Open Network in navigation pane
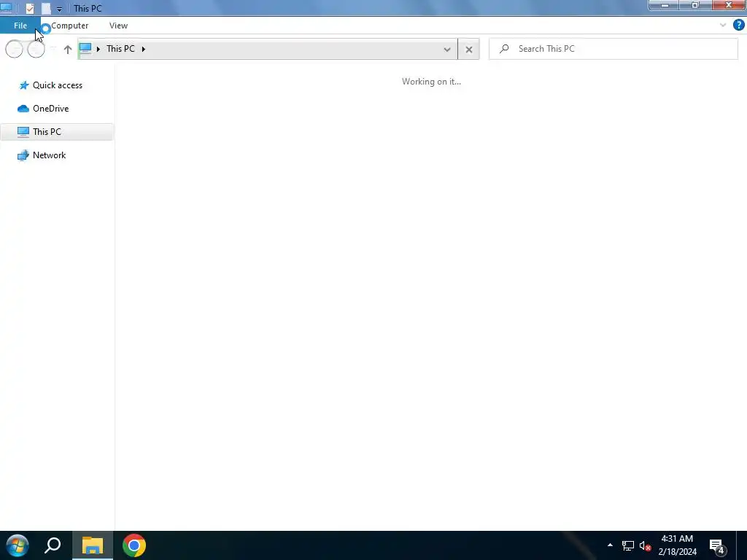 (49, 155)
